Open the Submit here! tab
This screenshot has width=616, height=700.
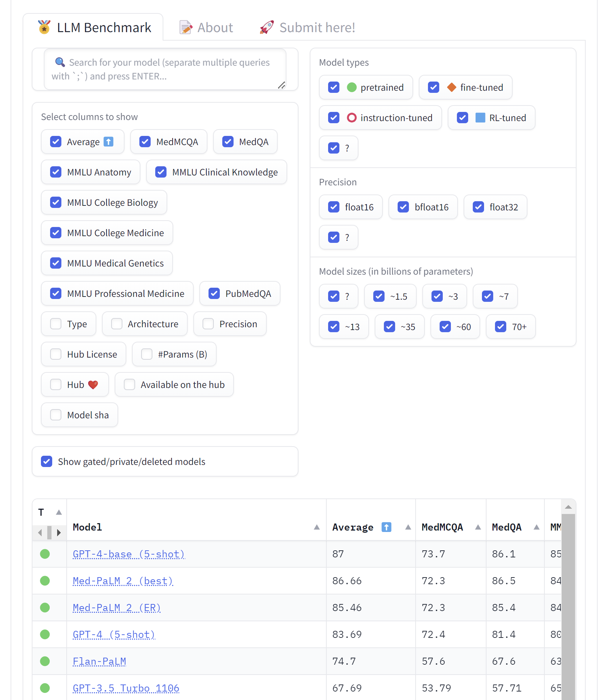click(x=307, y=28)
